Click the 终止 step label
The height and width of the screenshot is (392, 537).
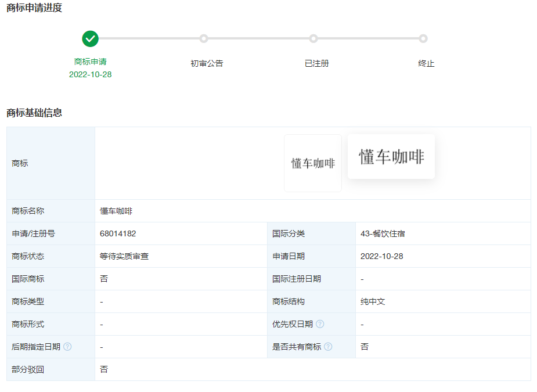point(426,63)
